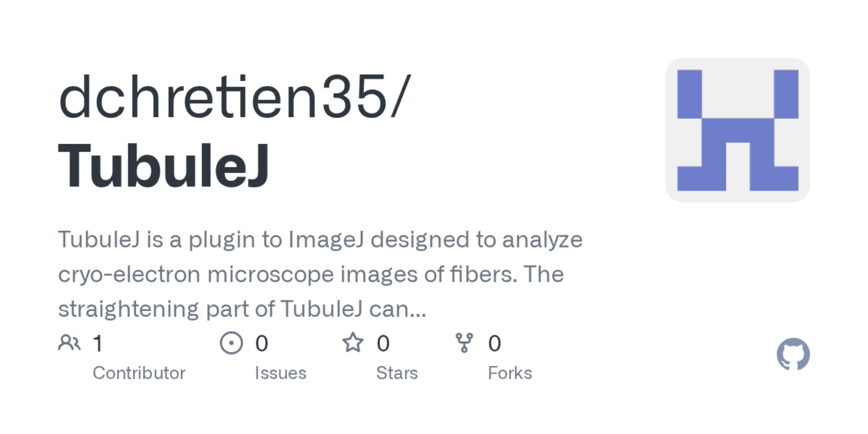Click the GitHub octocat logo
The width and height of the screenshot is (868, 434).
coord(793,354)
